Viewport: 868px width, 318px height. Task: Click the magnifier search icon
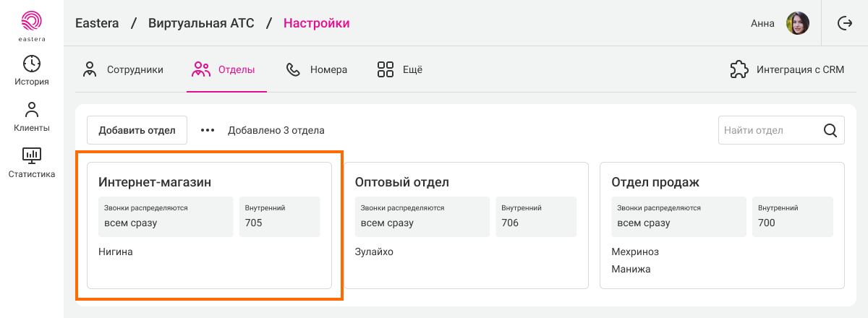830,131
